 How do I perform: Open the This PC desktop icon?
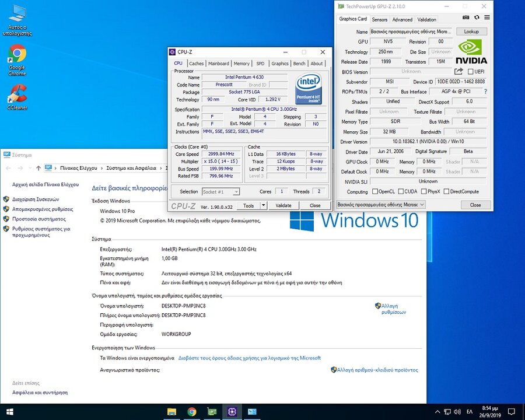17,20
